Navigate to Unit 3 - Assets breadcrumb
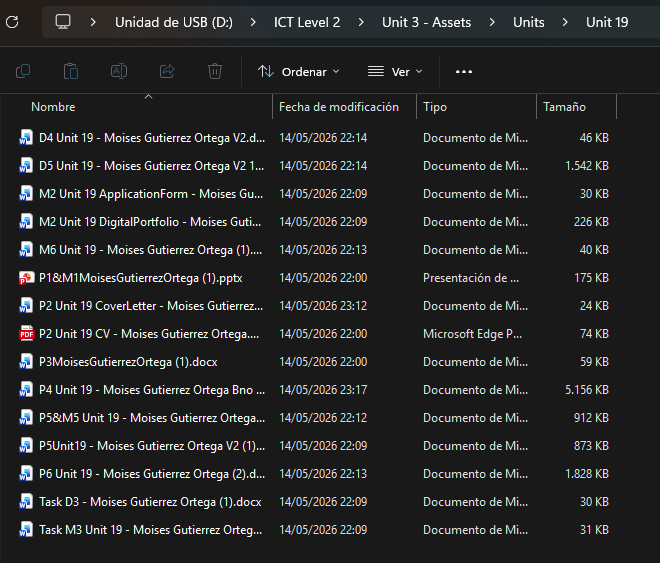The width and height of the screenshot is (660, 563). point(426,22)
